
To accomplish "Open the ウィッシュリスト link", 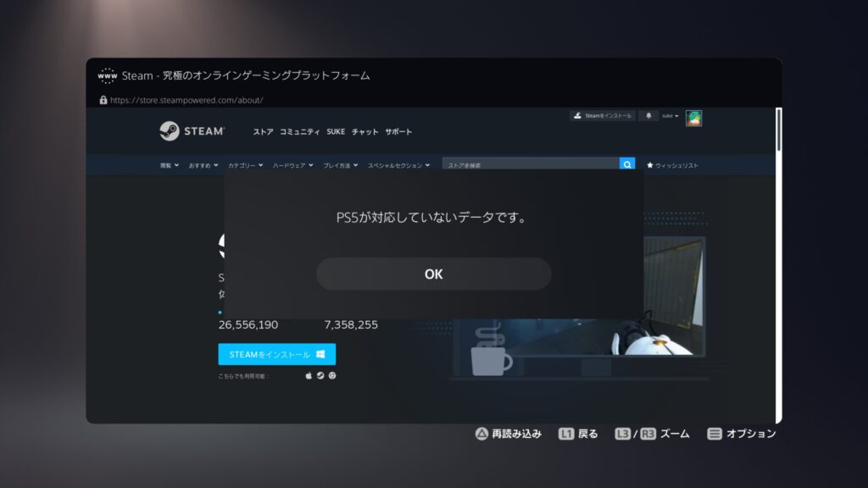I will (672, 165).
